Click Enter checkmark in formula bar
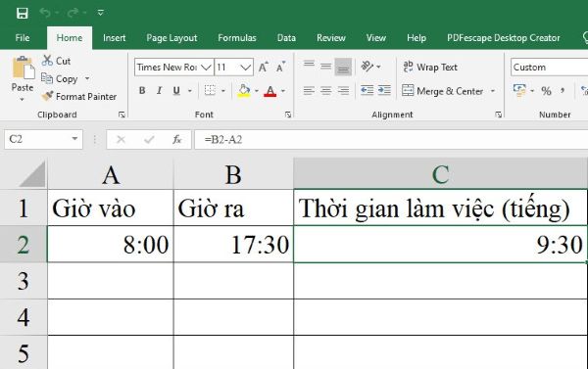 (x=149, y=140)
